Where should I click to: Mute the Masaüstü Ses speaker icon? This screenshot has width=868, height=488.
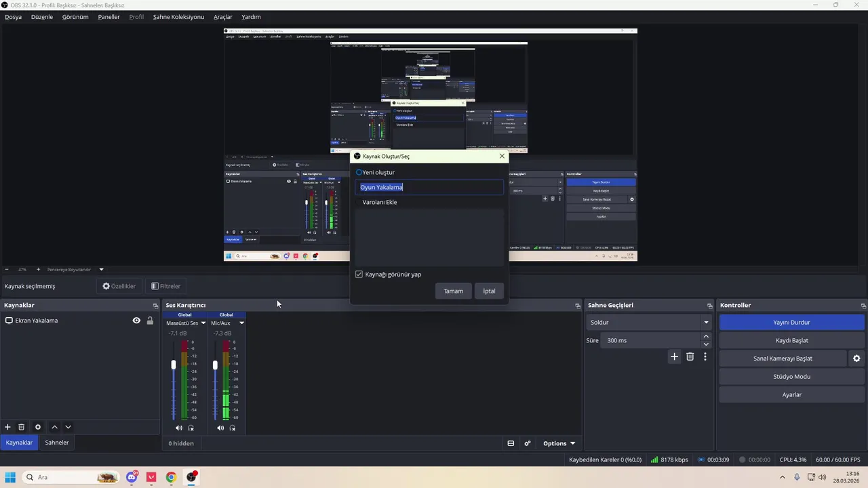pos(178,428)
